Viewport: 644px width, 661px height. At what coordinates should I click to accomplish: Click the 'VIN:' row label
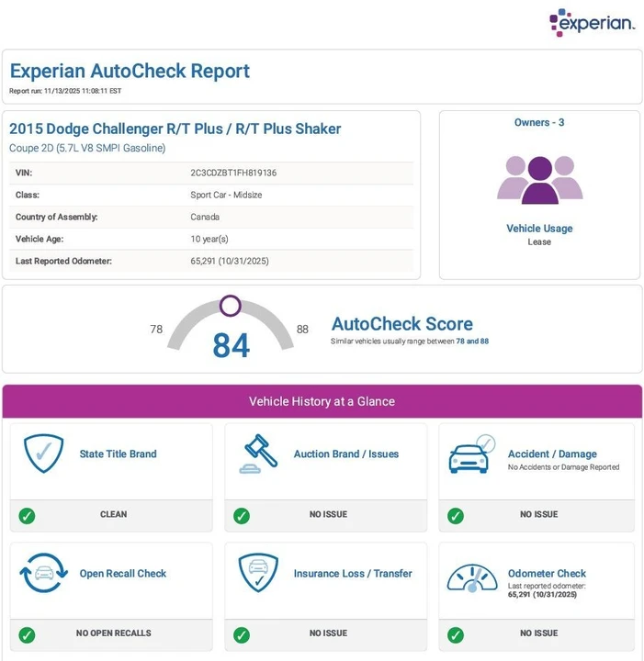pos(24,173)
